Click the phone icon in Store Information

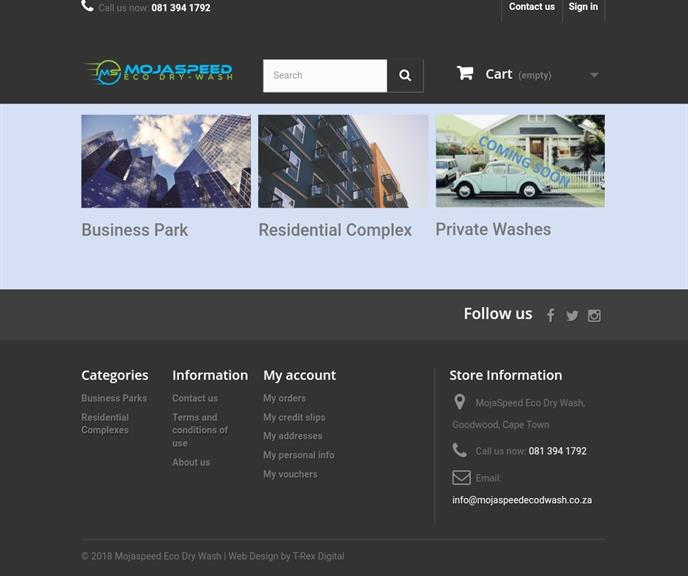coord(459,450)
